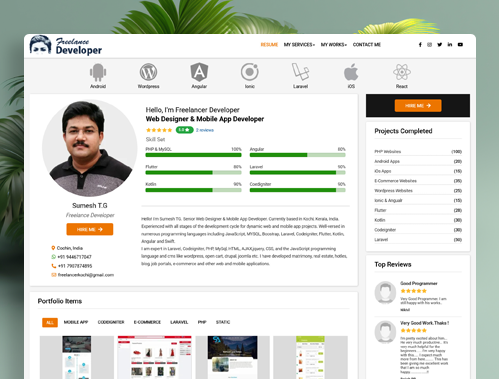Click the circular profile photo
499x379 pixels.
click(x=90, y=148)
